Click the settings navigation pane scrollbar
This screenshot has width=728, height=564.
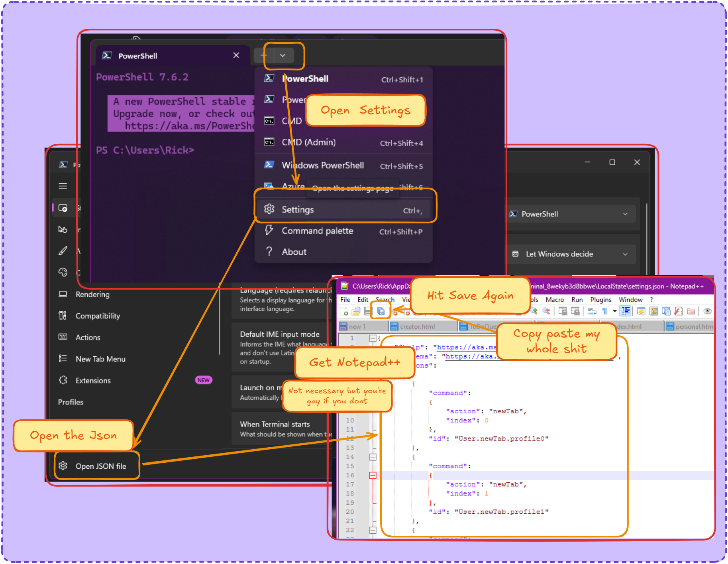click(220, 319)
